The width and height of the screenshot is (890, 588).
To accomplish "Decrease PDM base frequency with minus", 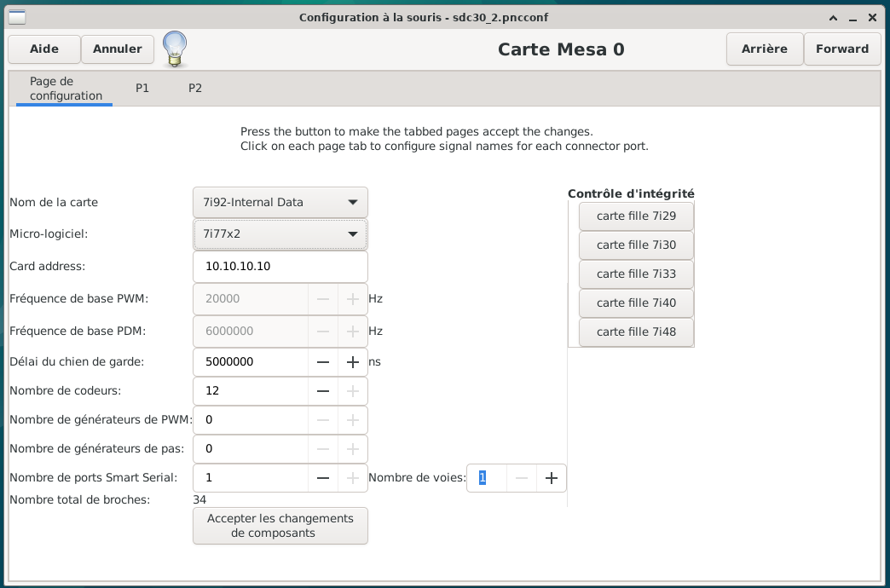I will click(x=323, y=331).
